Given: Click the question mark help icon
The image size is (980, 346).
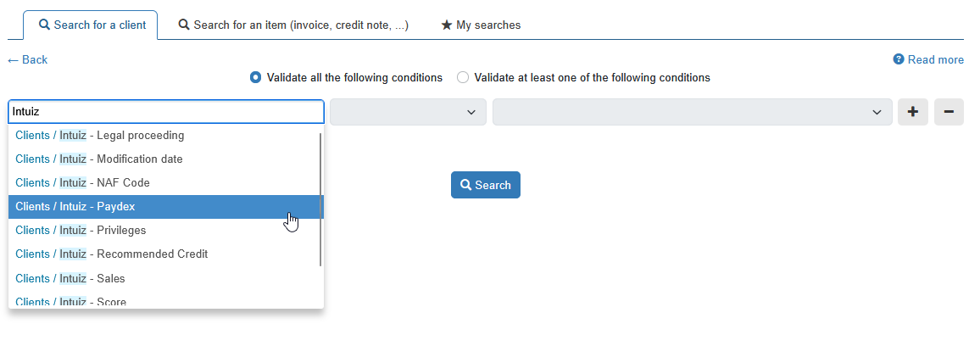Looking at the screenshot, I should point(899,59).
